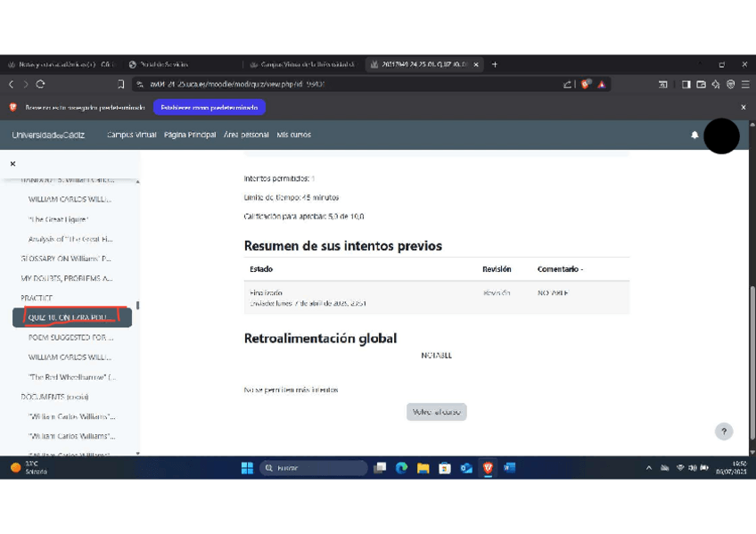
Task: Close the course index sidebar
Action: point(12,164)
